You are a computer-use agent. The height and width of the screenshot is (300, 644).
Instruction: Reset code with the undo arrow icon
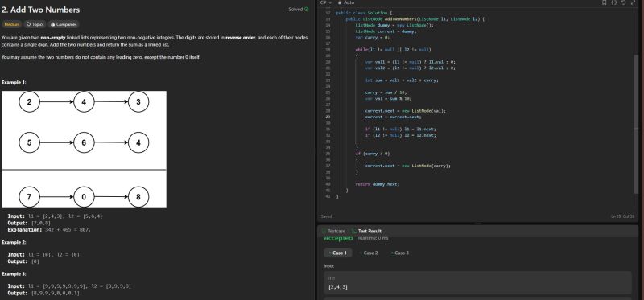(x=623, y=2)
